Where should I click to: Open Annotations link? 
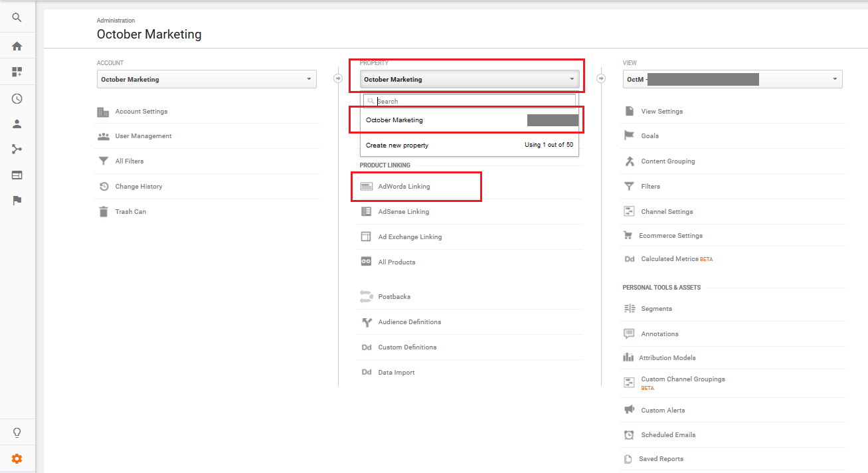point(660,334)
